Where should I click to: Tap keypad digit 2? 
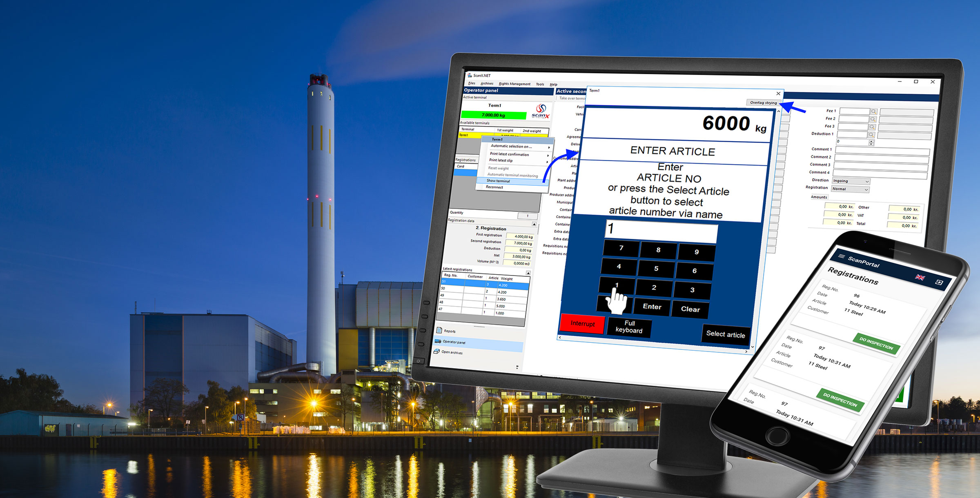coord(654,288)
